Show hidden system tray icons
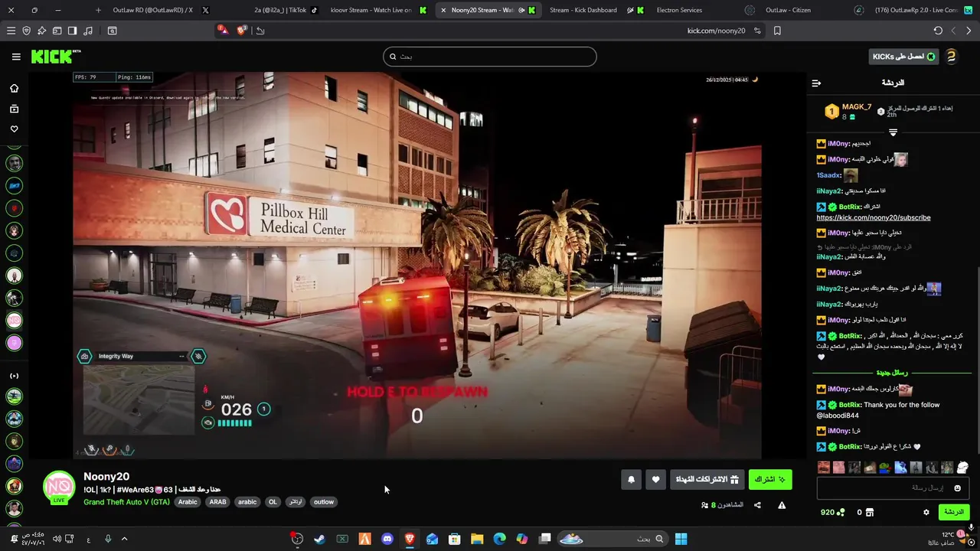Viewport: 980px width, 551px height. (124, 539)
